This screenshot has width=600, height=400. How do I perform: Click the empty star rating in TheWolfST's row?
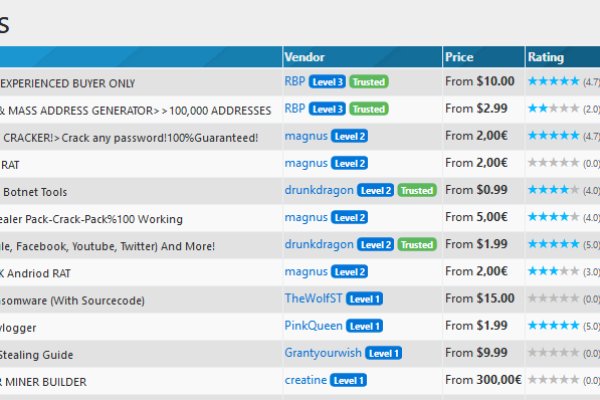[x=553, y=298]
